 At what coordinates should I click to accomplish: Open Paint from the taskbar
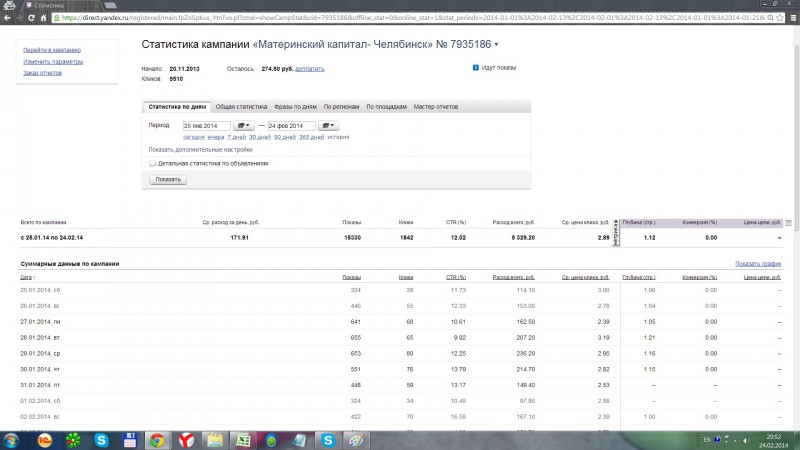point(356,440)
